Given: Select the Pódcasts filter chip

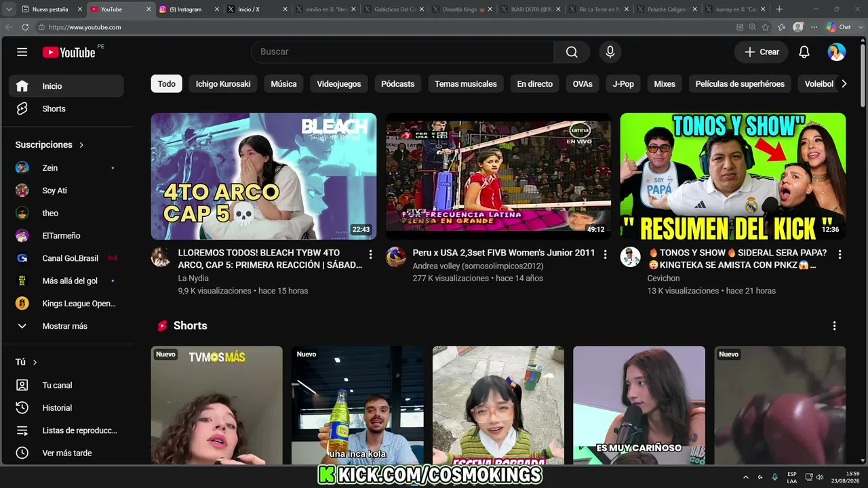Looking at the screenshot, I should pos(398,84).
